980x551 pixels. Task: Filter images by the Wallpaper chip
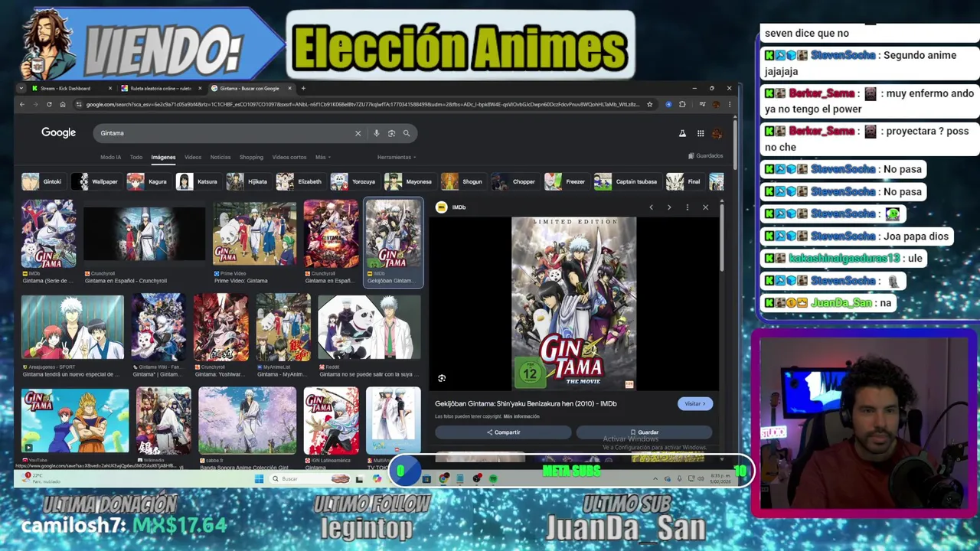tap(96, 182)
